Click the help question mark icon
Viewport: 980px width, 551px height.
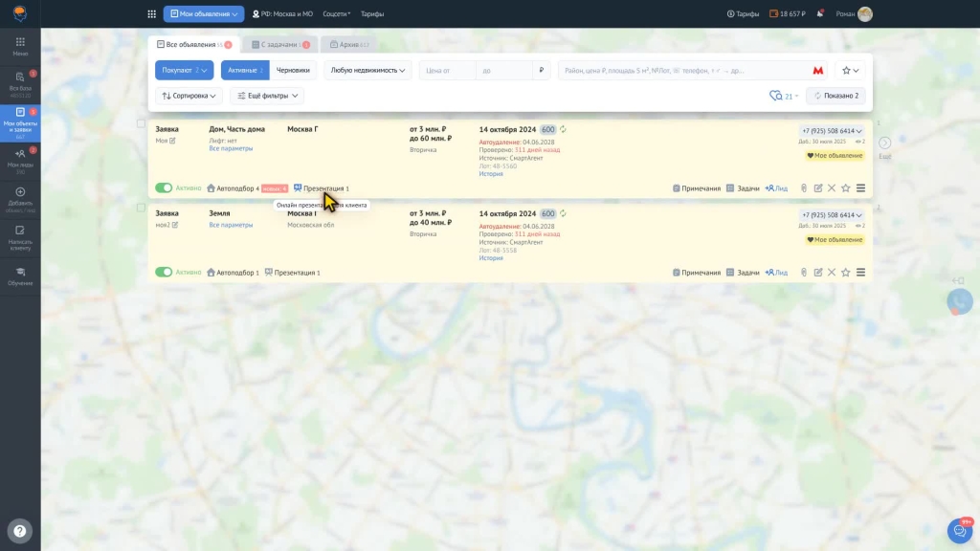tap(20, 531)
